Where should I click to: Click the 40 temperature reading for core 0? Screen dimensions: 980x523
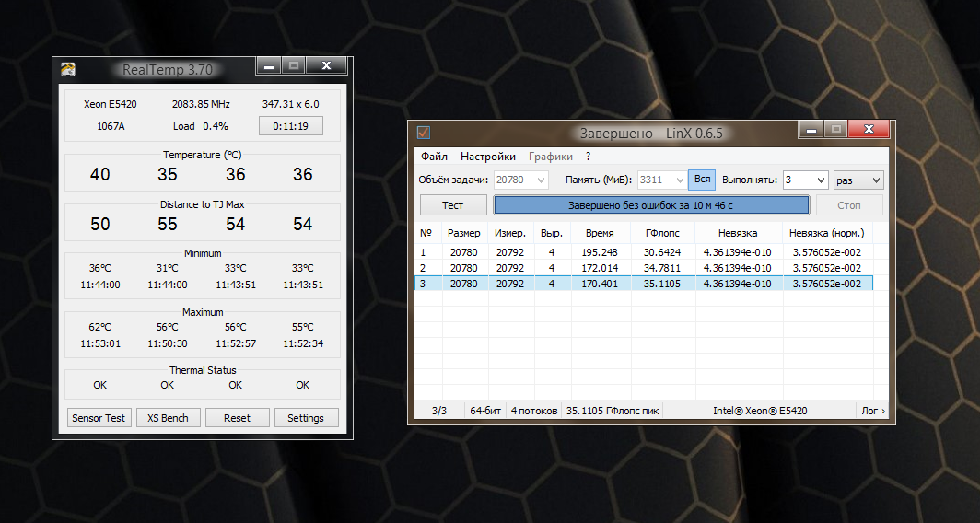point(100,174)
